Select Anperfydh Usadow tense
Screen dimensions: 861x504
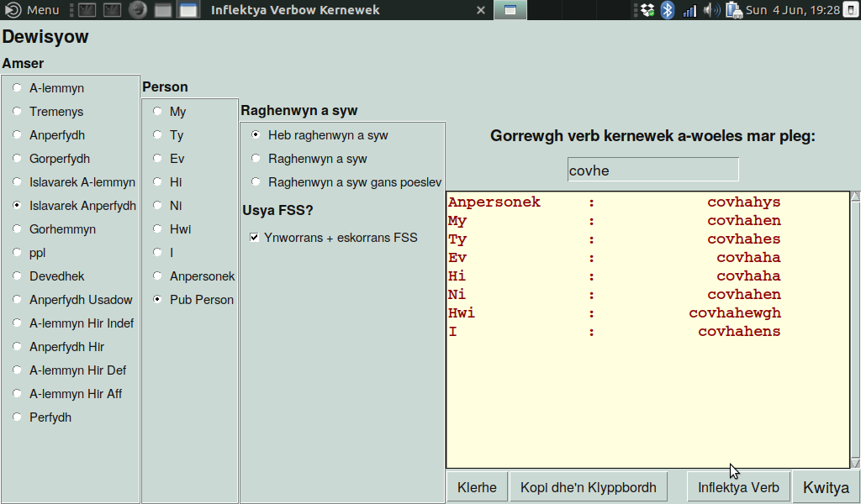17,299
